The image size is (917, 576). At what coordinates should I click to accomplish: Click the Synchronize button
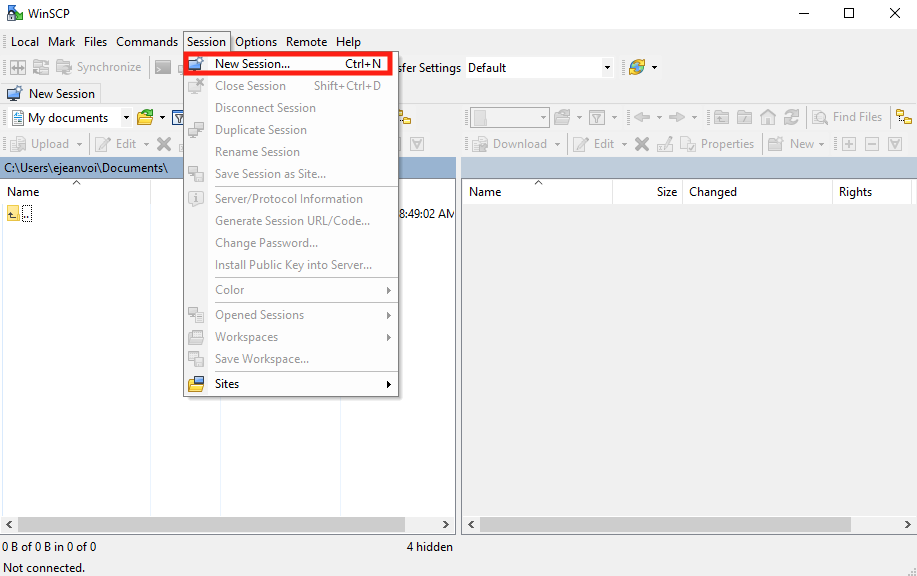98,68
